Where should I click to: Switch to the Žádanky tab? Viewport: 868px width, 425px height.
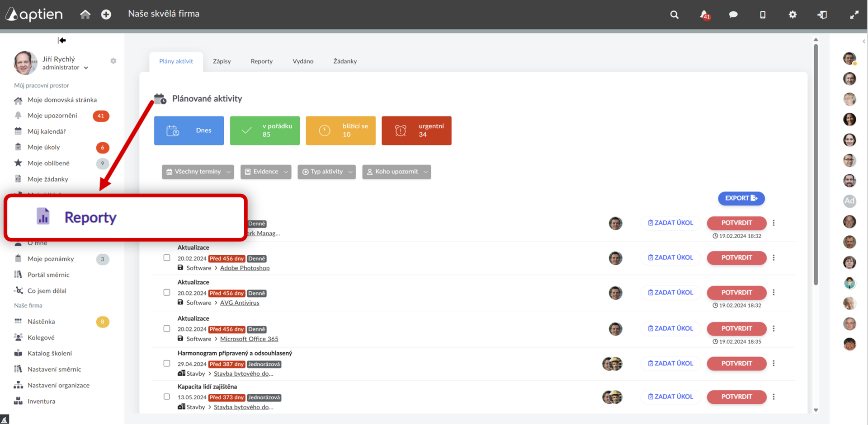(x=345, y=61)
